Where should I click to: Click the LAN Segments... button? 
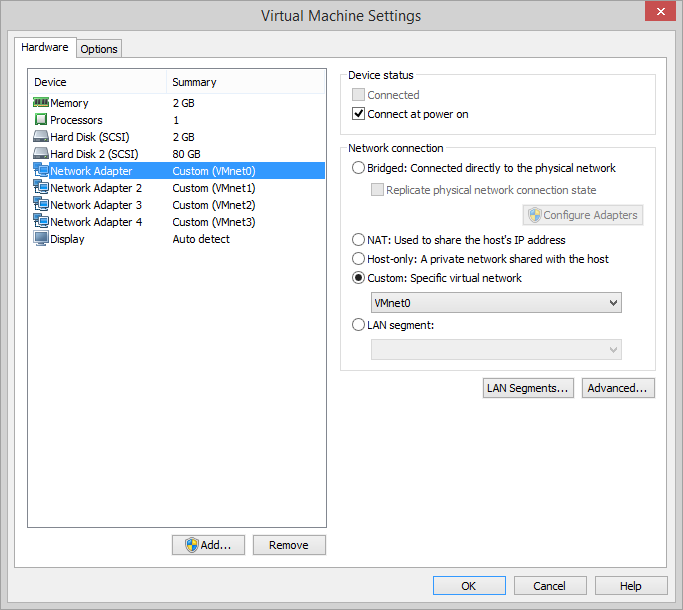pos(528,388)
